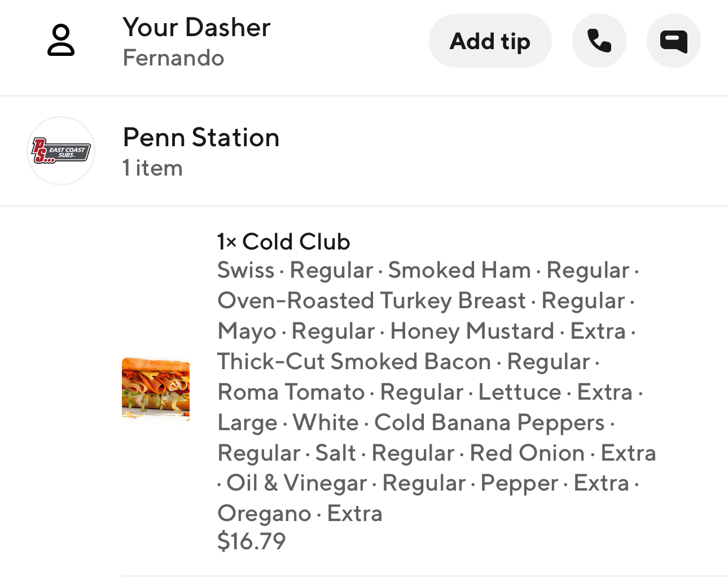Tap the Oregano option text
This screenshot has height=582, width=728.
pos(264,514)
